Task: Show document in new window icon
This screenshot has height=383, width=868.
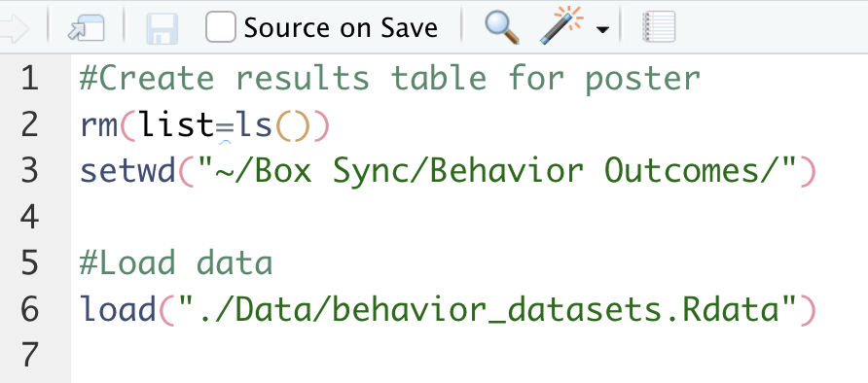Action: point(87,27)
